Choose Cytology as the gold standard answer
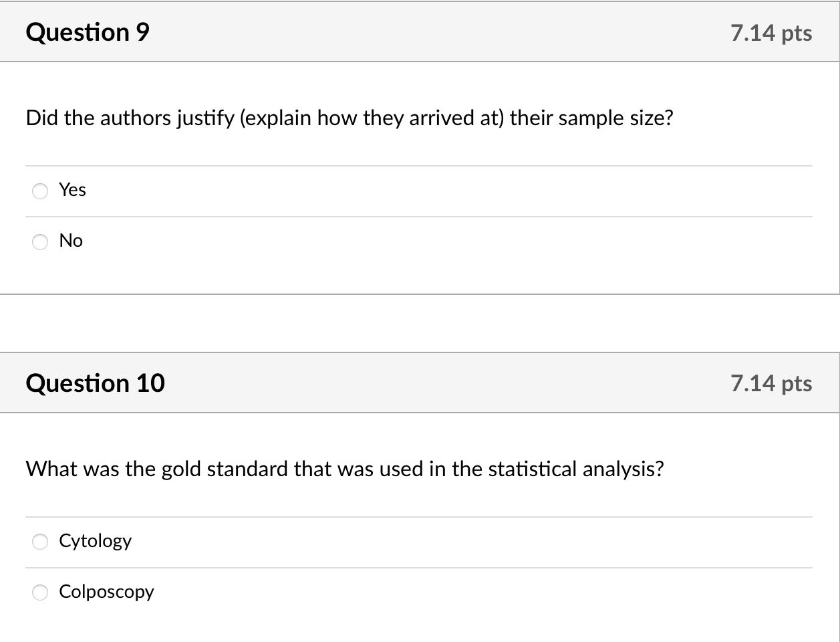The height and width of the screenshot is (642, 840). pyautogui.click(x=39, y=542)
